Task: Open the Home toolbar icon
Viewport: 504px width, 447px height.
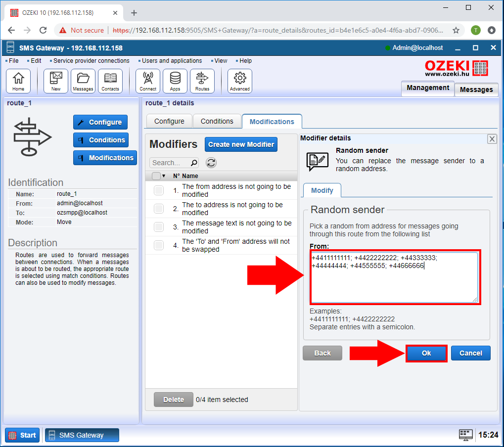Action: (18, 81)
